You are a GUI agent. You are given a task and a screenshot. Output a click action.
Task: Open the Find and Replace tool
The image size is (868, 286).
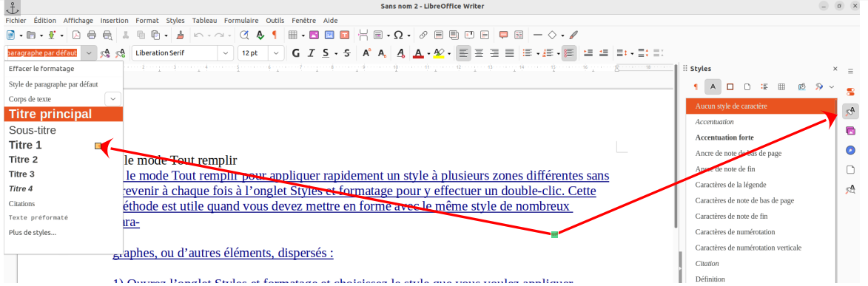tap(244, 35)
